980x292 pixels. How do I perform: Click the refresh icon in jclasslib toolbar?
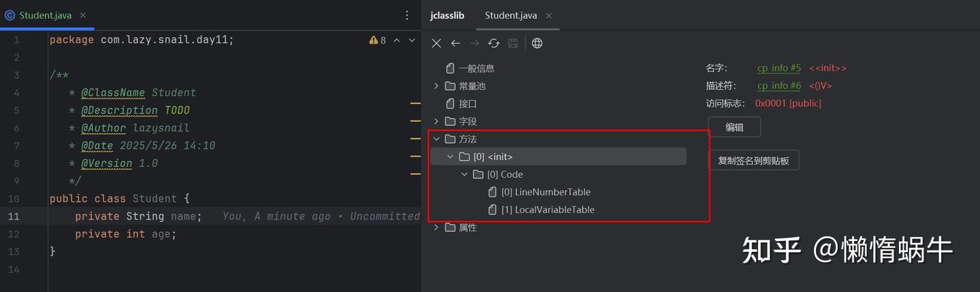(x=494, y=43)
